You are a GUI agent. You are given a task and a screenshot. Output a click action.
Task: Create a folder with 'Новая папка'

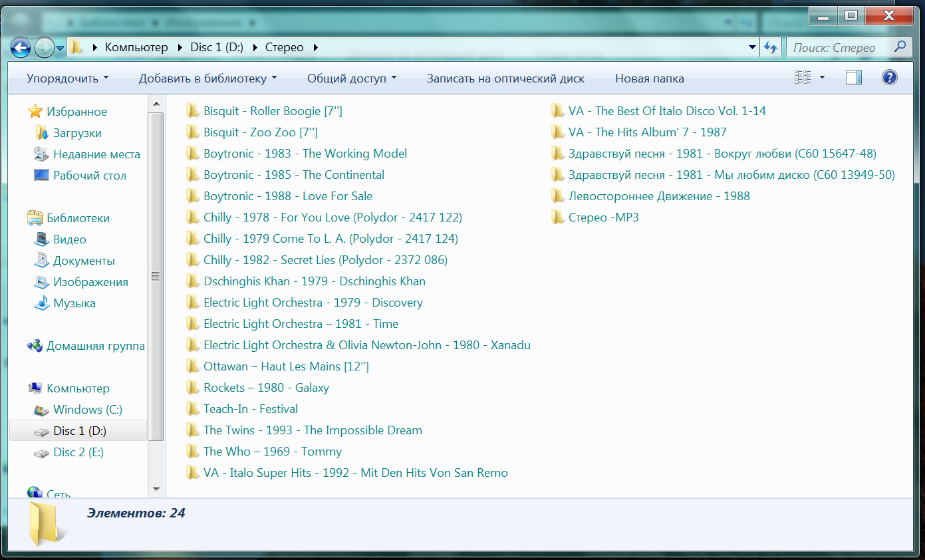(x=650, y=78)
